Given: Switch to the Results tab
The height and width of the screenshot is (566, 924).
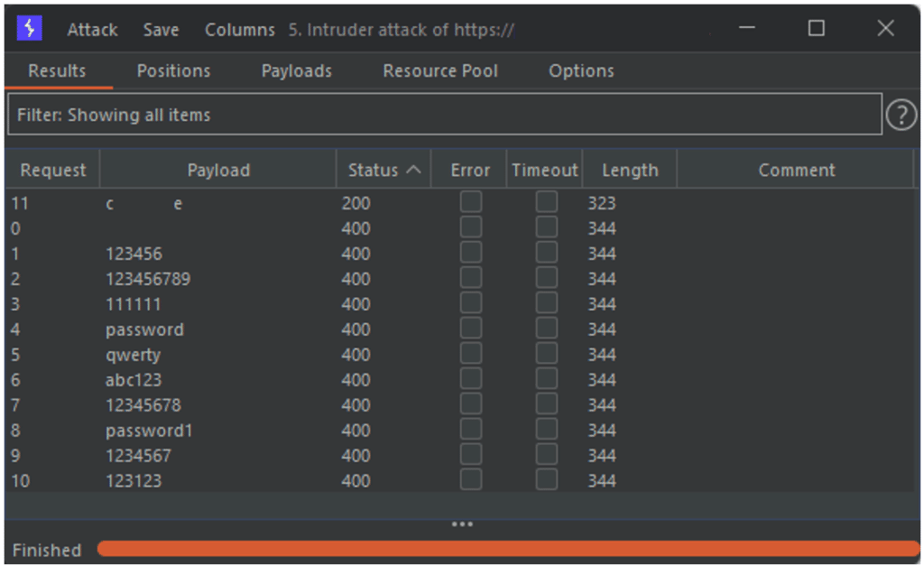Looking at the screenshot, I should (57, 70).
